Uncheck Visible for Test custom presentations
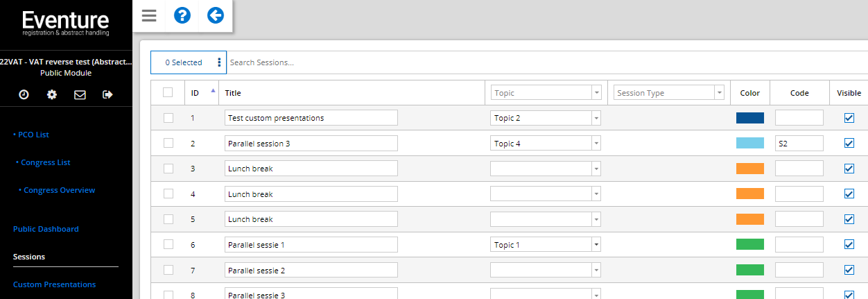The height and width of the screenshot is (299, 868). coord(849,118)
